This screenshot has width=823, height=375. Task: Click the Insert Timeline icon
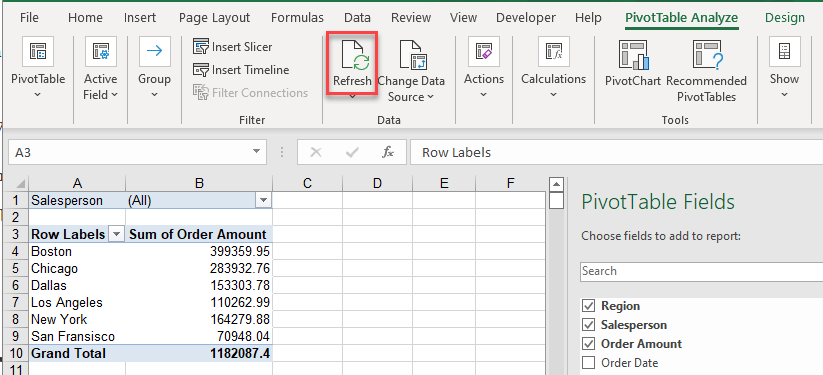click(x=201, y=70)
